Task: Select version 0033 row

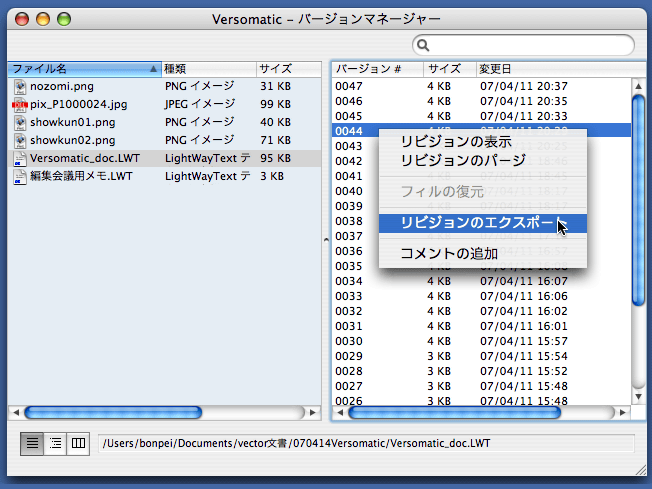Action: click(x=482, y=296)
